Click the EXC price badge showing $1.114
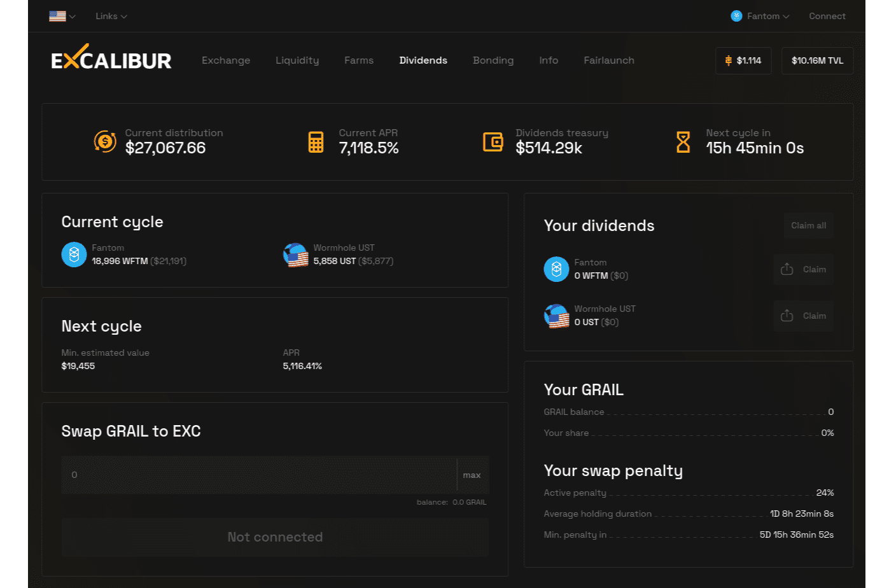This screenshot has width=882, height=588. coord(743,60)
